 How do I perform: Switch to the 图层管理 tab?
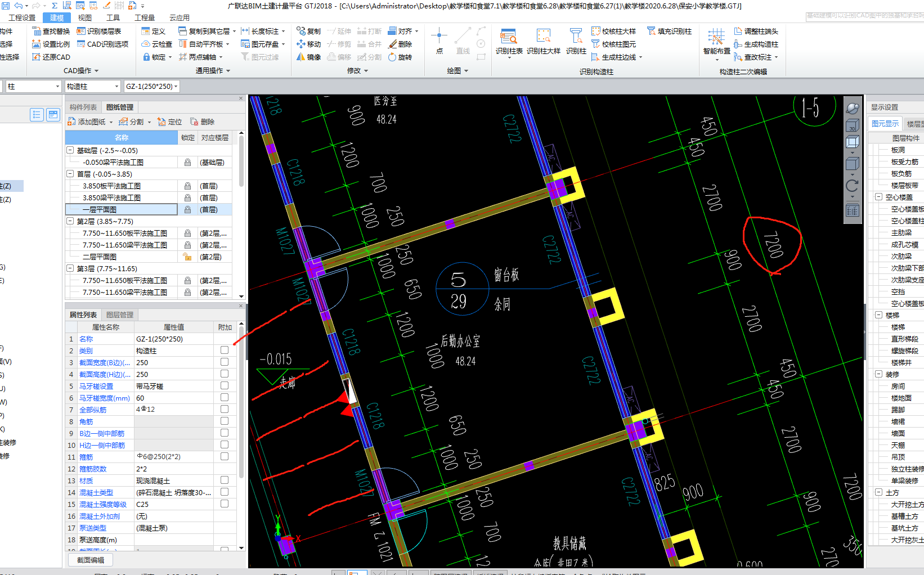click(x=120, y=315)
